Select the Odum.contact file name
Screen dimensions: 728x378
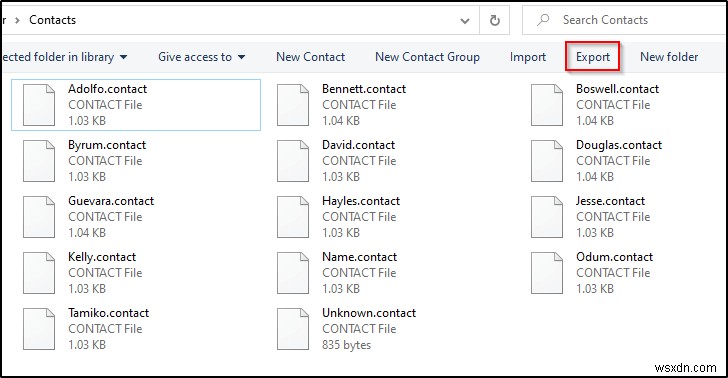(x=615, y=257)
